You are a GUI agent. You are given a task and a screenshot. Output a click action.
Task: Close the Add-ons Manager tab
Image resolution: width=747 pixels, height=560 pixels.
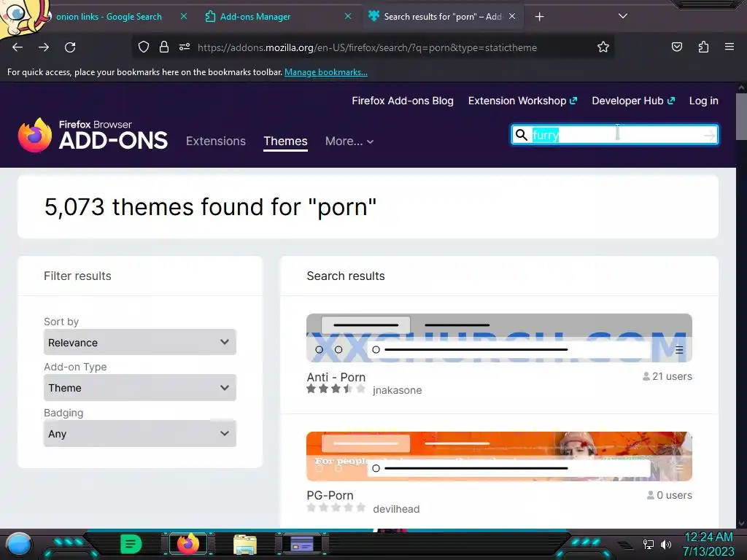(348, 16)
